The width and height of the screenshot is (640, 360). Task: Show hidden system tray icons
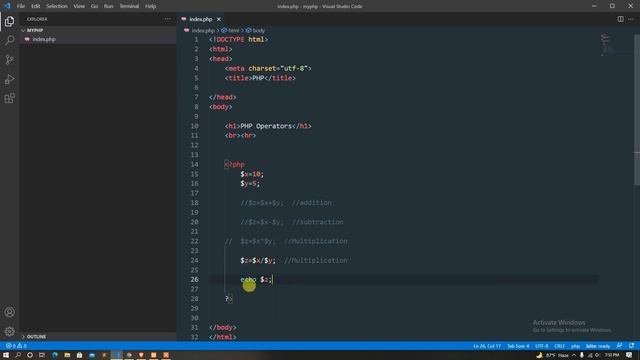click(x=573, y=355)
